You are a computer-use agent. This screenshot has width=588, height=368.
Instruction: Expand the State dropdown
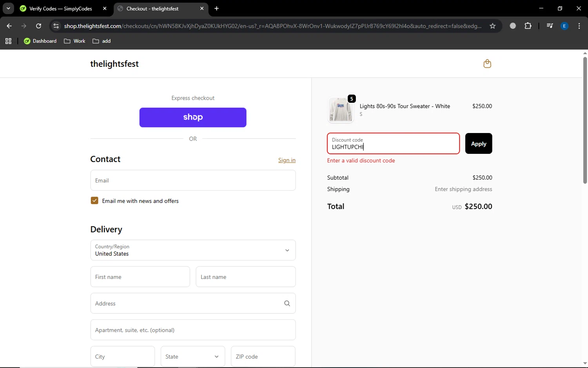click(193, 356)
